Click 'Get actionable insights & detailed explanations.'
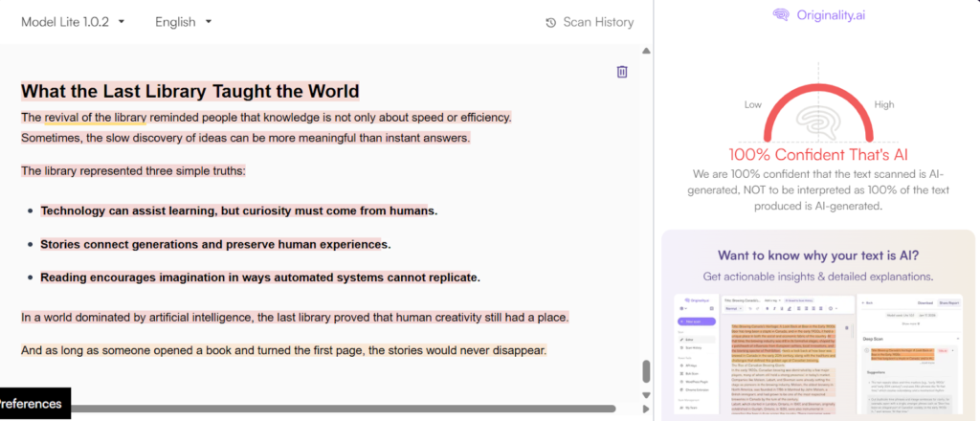 (818, 277)
